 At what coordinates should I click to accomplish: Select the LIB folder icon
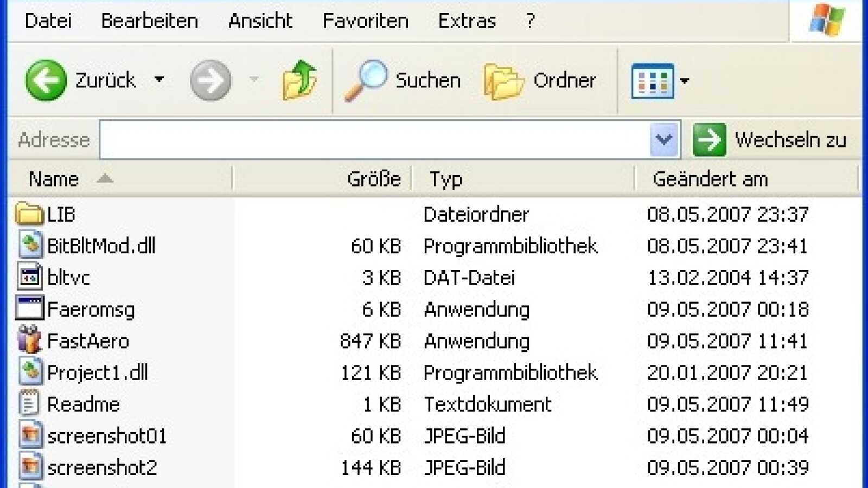tap(29, 214)
